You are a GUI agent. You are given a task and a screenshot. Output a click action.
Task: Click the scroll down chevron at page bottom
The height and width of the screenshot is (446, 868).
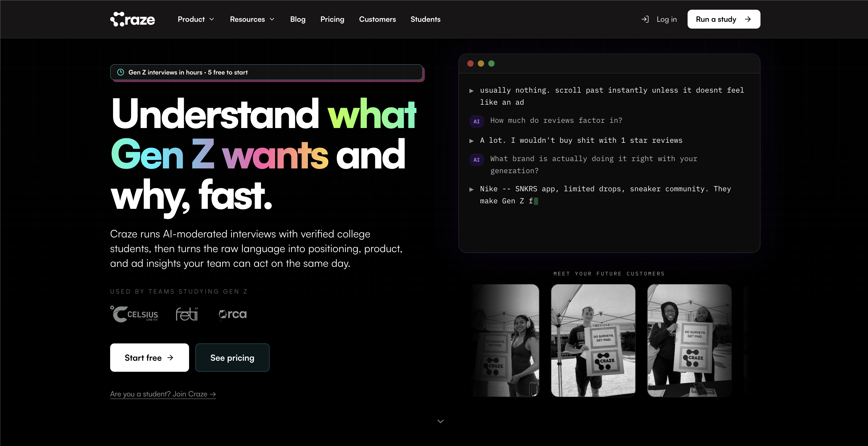coord(440,421)
